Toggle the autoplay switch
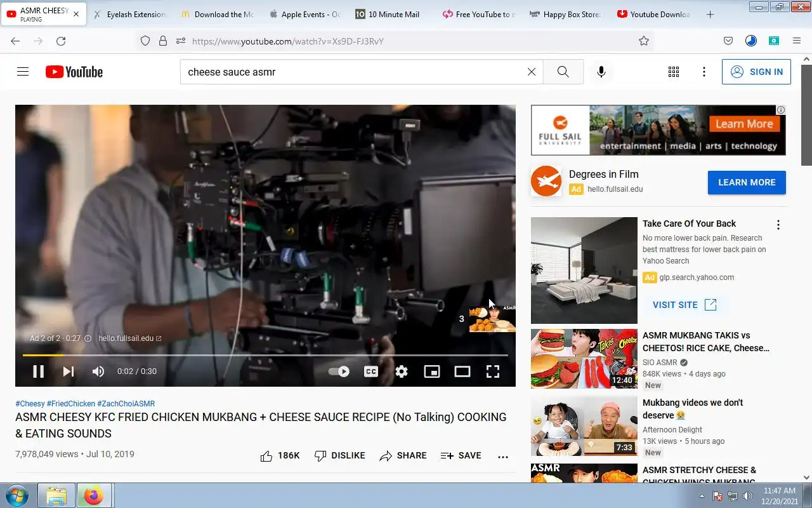812x508 pixels. pyautogui.click(x=339, y=371)
